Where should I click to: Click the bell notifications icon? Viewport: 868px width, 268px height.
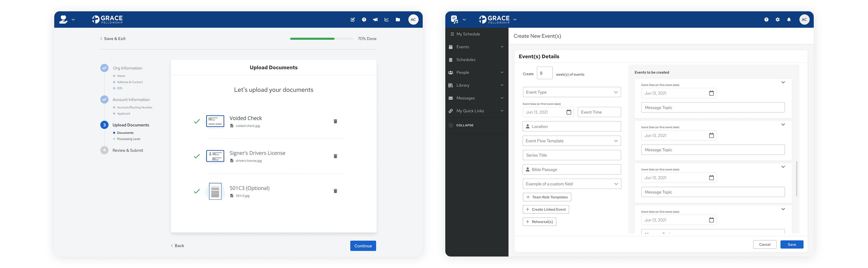[789, 19]
